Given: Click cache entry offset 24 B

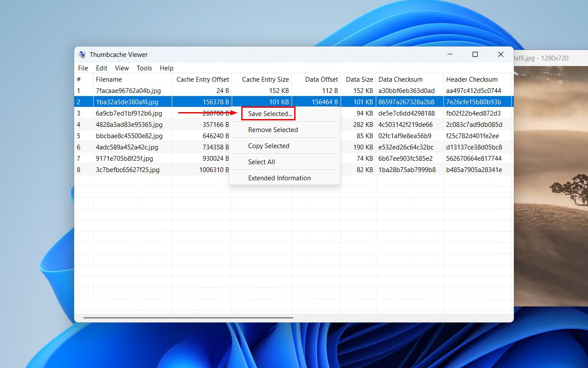Looking at the screenshot, I should click(x=223, y=91).
